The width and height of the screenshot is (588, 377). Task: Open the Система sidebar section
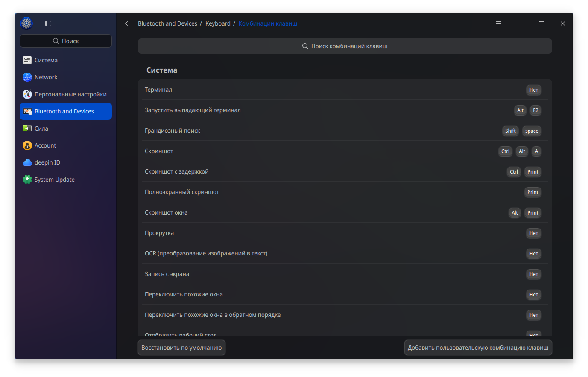[66, 60]
